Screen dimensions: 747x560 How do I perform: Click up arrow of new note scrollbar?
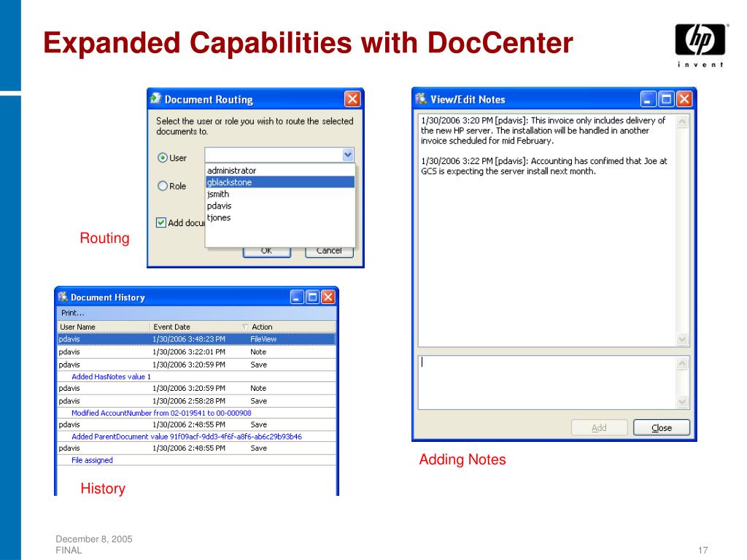point(682,364)
